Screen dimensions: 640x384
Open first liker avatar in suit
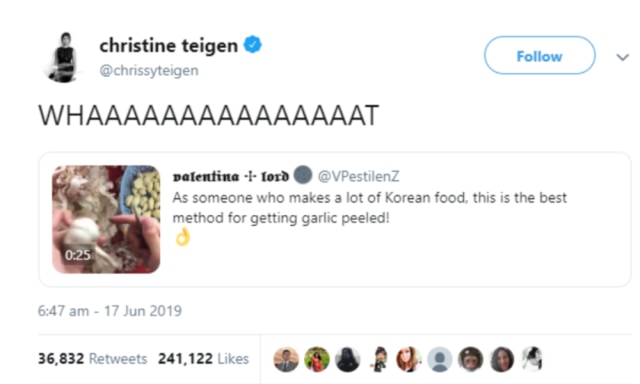pos(286,360)
